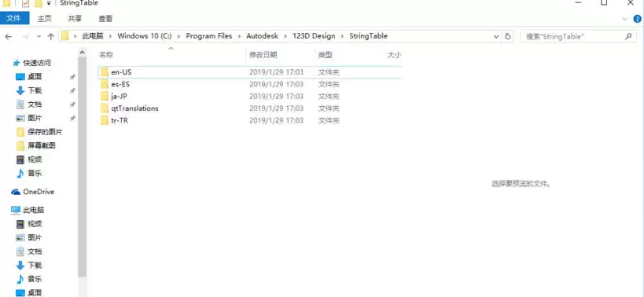Image resolution: width=644 pixels, height=297 pixels.
Task: Expand chevron after Program Files breadcrumb
Action: point(239,36)
